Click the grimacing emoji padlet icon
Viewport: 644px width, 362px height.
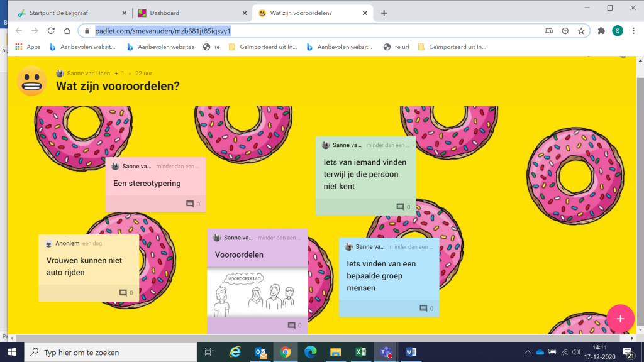coord(31,81)
